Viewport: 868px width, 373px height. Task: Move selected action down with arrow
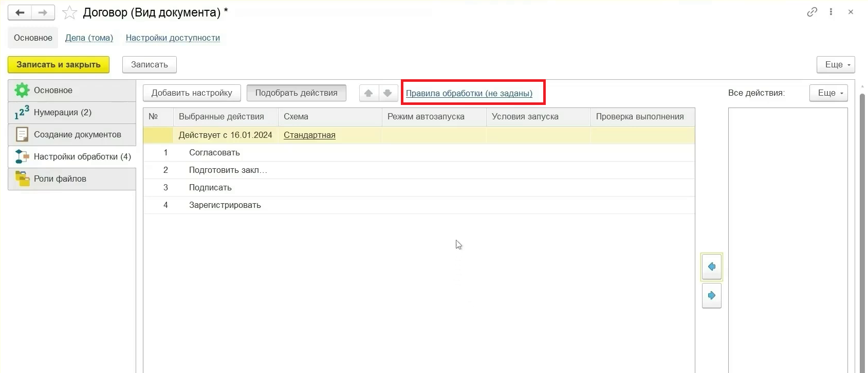388,93
